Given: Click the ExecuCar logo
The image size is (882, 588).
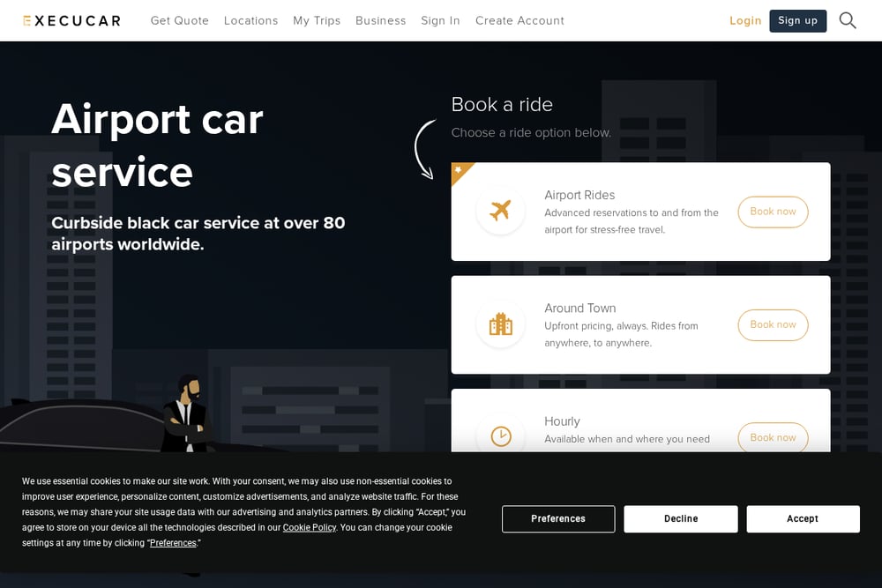Looking at the screenshot, I should click(72, 21).
